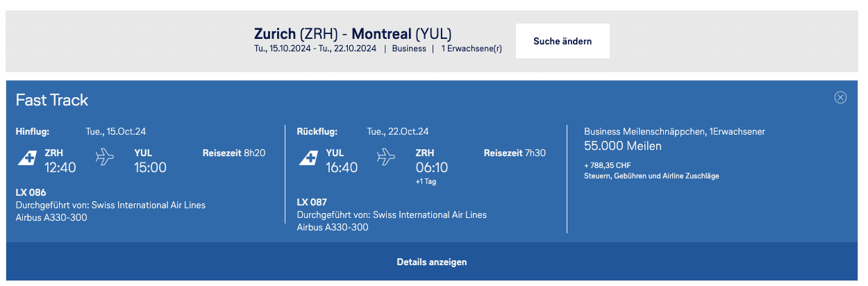Select the LX 086 flight number
The width and height of the screenshot is (868, 286).
tap(31, 192)
